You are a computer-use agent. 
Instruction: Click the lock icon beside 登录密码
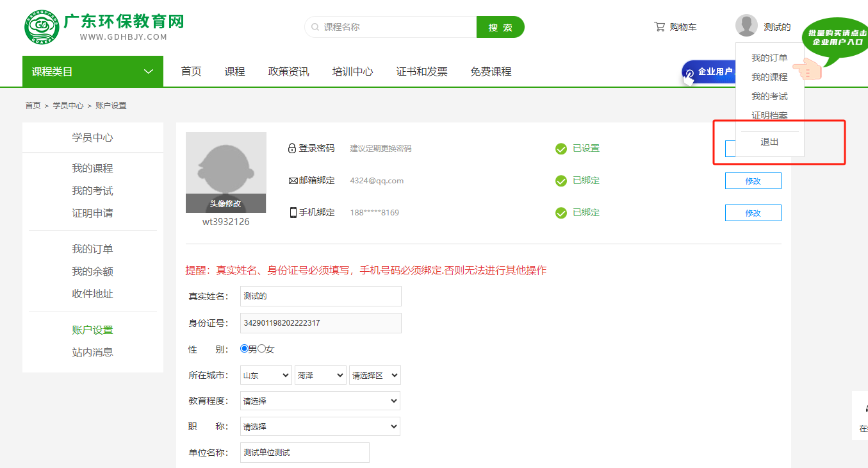tap(292, 148)
